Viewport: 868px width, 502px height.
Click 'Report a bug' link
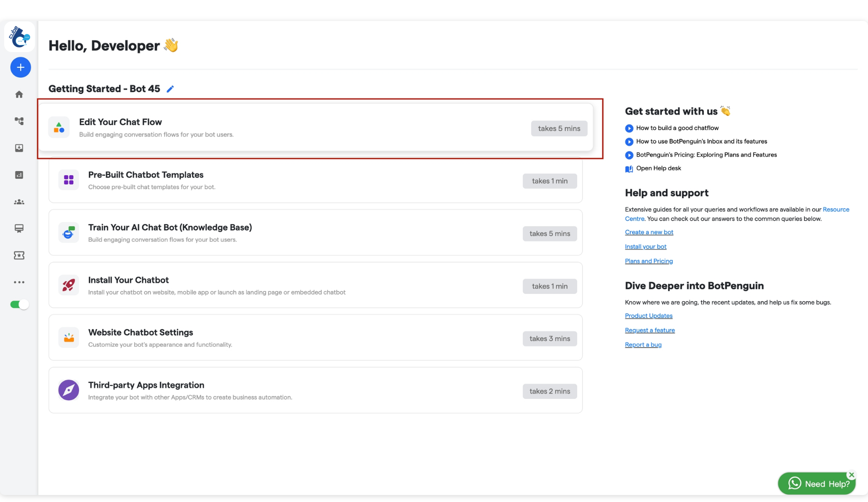click(643, 344)
